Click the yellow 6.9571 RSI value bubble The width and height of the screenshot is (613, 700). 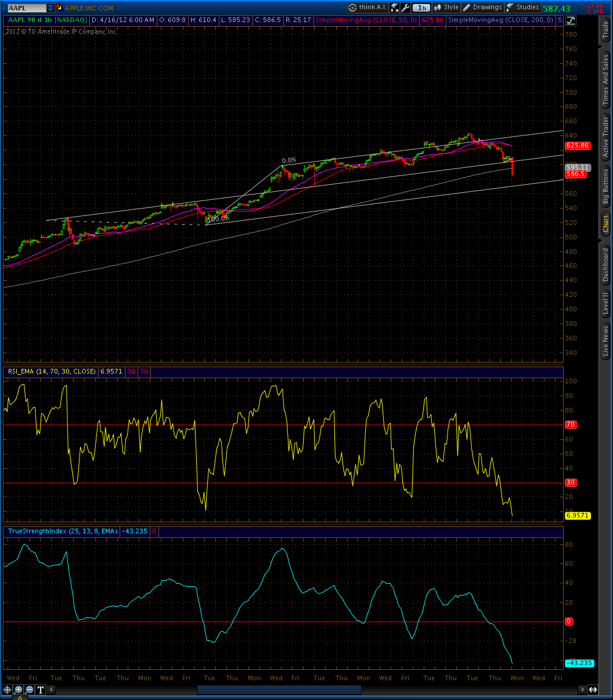578,515
